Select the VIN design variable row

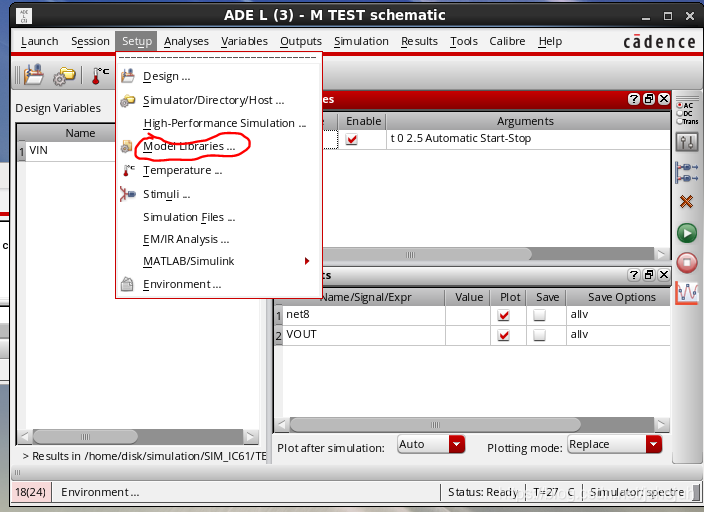[x=67, y=150]
